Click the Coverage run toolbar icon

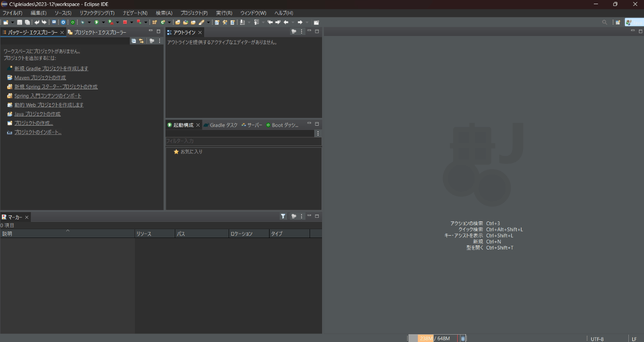point(111,22)
